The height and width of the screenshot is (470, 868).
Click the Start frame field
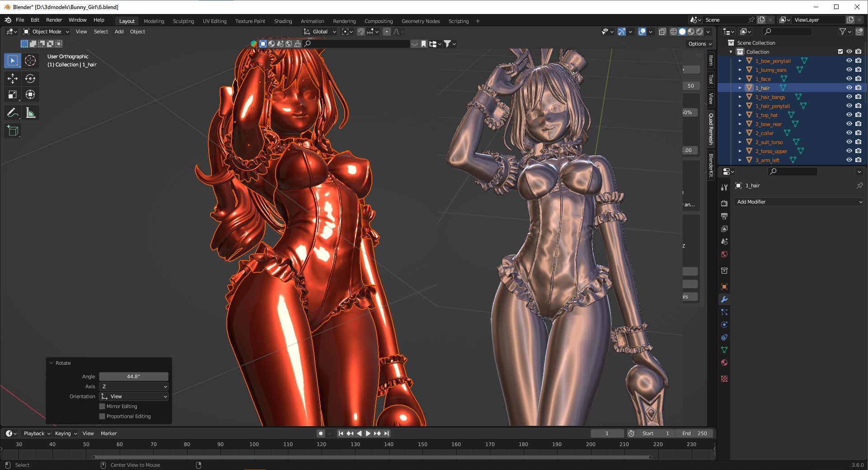tap(656, 433)
